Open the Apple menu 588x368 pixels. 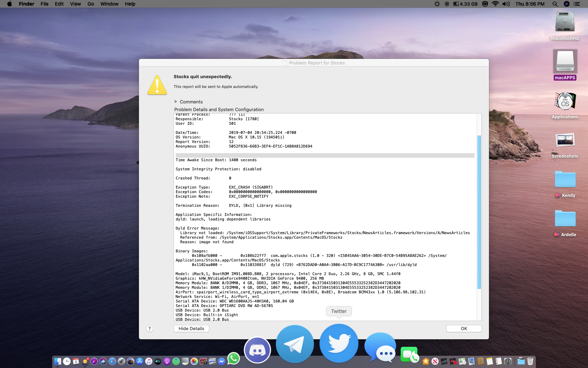pyautogui.click(x=9, y=4)
